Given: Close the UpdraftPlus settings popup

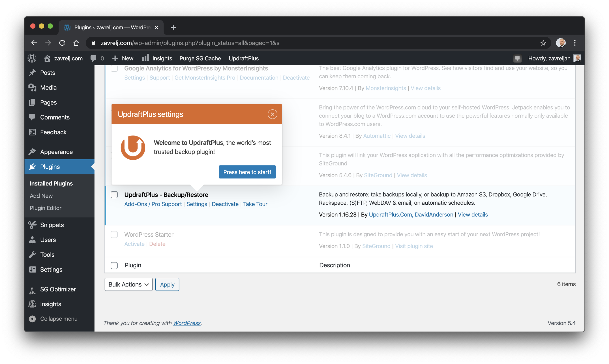Looking at the screenshot, I should 272,114.
